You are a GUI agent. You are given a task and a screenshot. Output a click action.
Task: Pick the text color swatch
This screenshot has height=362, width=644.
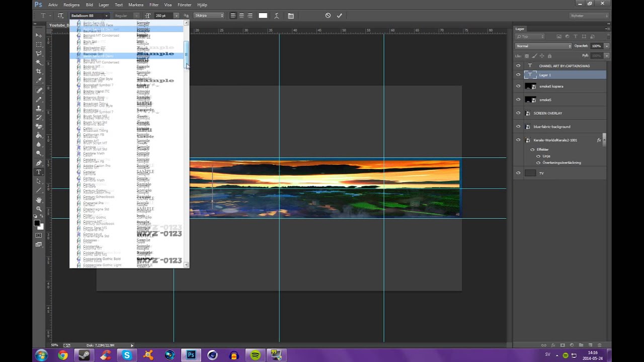pos(263,16)
